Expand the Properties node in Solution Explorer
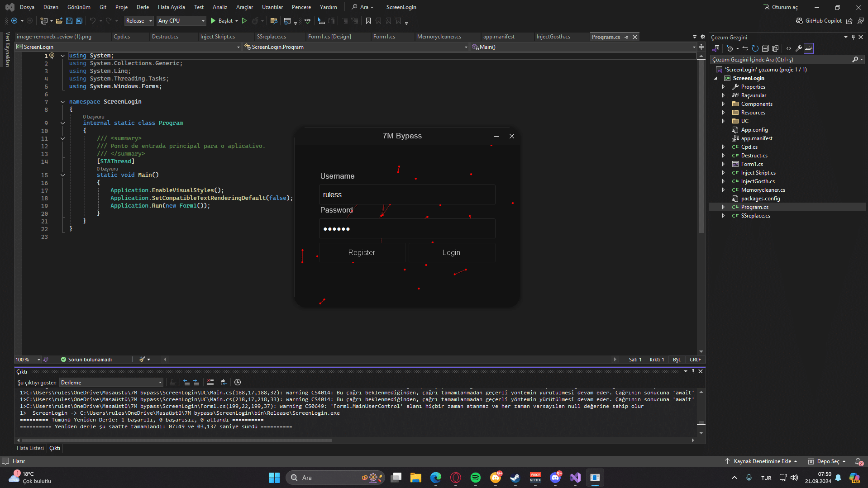Screen dimensions: 868x488 click(x=723, y=87)
